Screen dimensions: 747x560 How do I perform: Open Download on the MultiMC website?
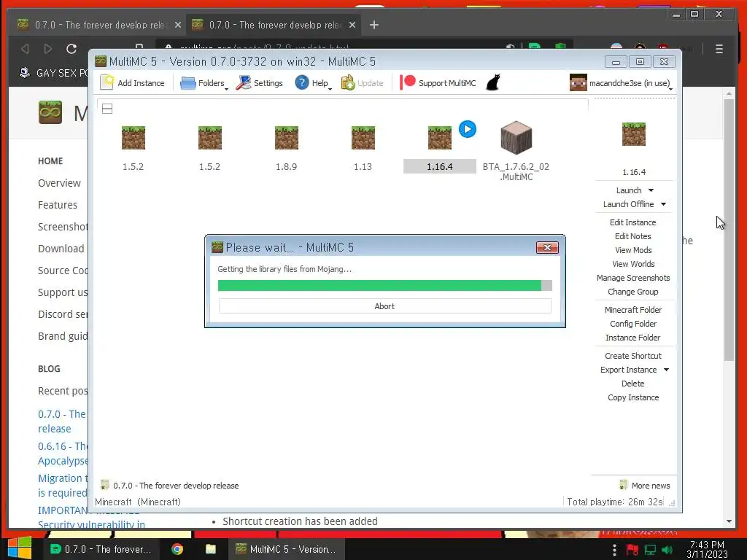pos(61,249)
